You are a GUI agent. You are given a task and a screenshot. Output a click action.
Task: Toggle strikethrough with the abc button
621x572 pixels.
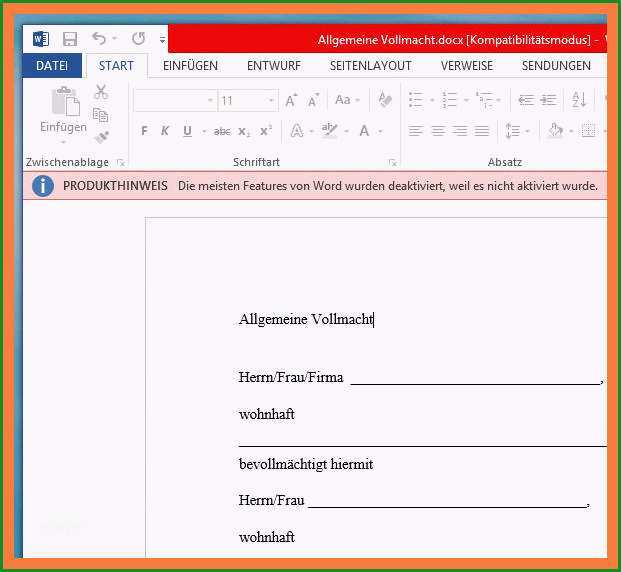point(222,131)
